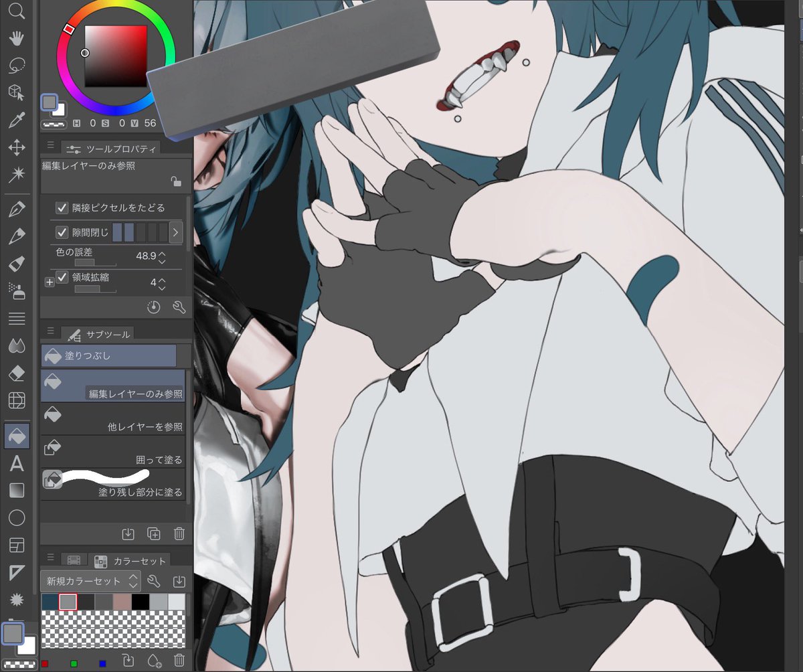Switch to ツールプロパティ tab
Screen dimensions: 803x672
(110, 148)
